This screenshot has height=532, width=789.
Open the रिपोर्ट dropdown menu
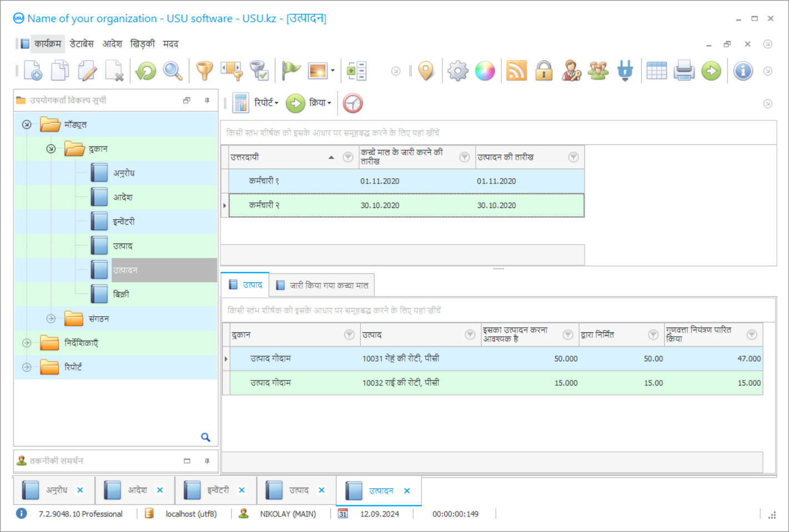(x=266, y=103)
